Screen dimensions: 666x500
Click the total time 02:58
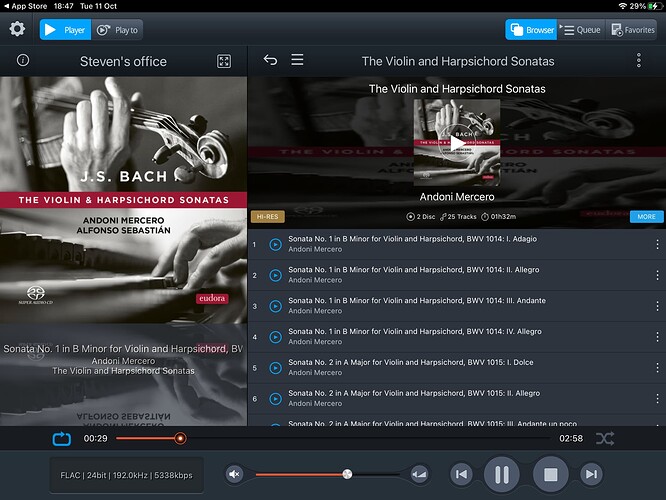click(x=571, y=438)
